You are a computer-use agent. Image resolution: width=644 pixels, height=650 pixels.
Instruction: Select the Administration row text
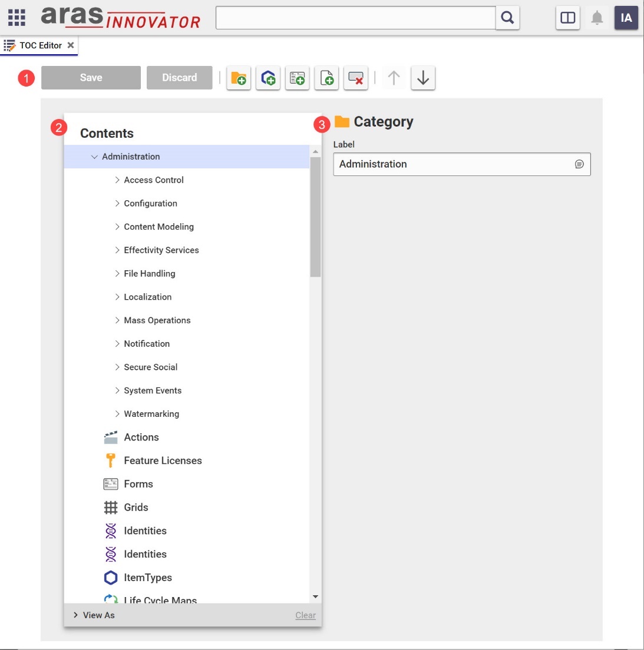[x=131, y=157]
